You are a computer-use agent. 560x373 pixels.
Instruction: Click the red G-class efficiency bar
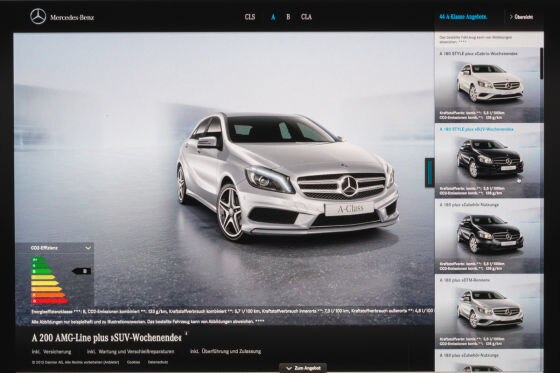[50, 301]
